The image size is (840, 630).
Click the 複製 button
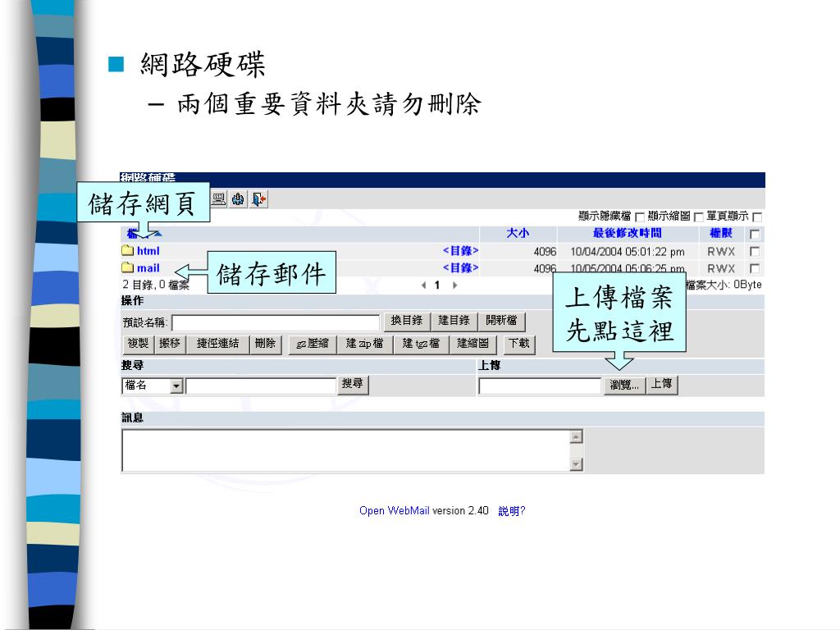point(138,344)
